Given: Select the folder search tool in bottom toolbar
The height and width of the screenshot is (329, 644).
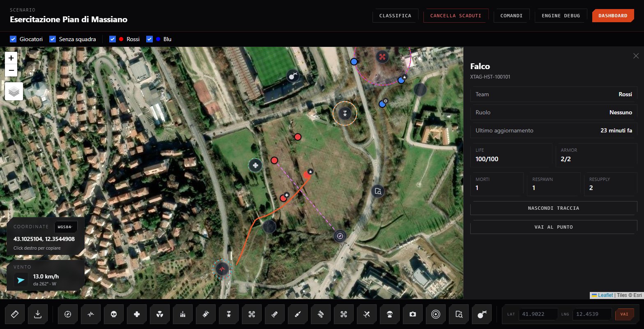Looking at the screenshot, I should click(x=459, y=315).
